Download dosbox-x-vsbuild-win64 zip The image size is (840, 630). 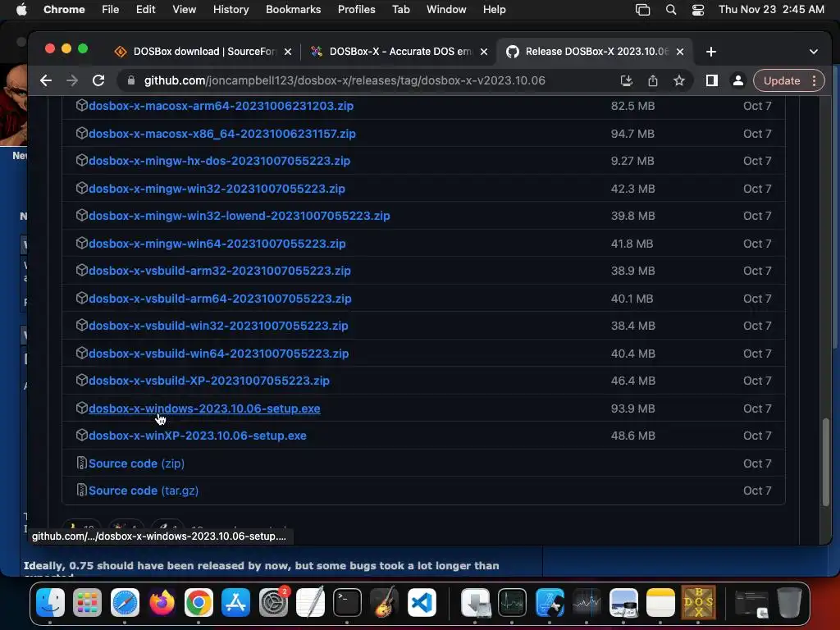pos(218,354)
